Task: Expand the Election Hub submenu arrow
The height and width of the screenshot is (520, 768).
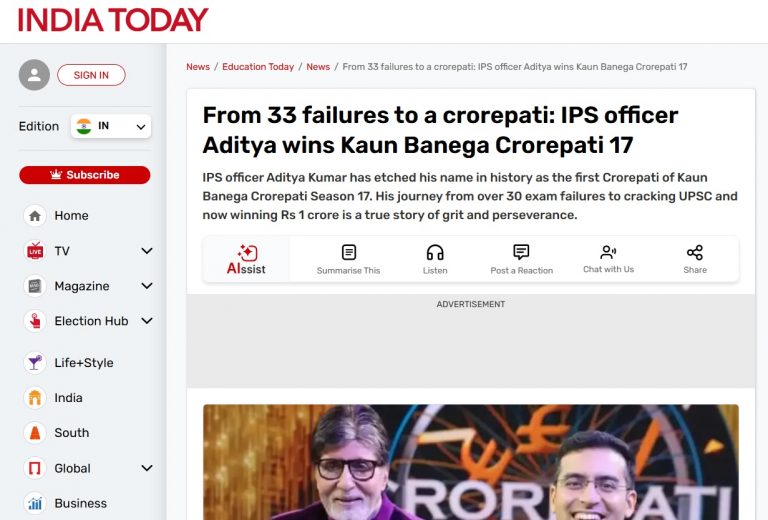Action: tap(146, 321)
